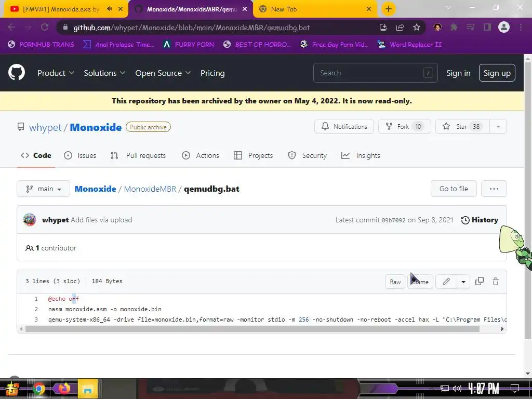Switch to the Issues tab
Screen dimensions: 532x399
point(80,155)
